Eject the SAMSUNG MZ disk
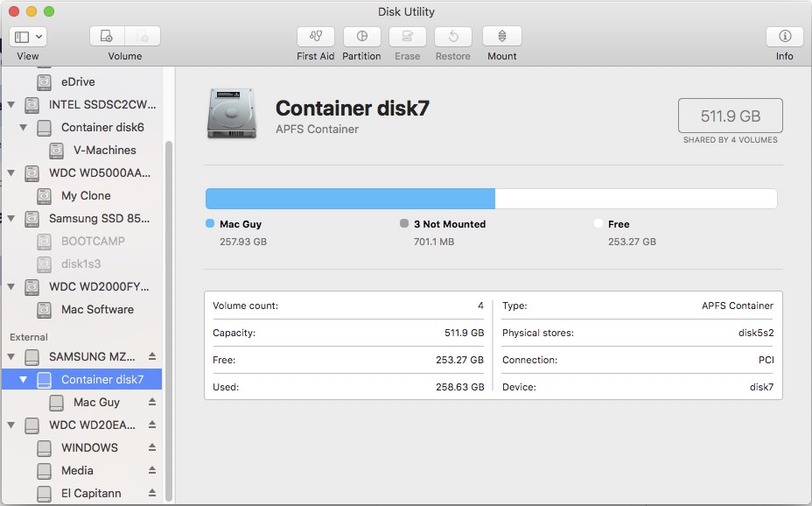 coord(151,356)
